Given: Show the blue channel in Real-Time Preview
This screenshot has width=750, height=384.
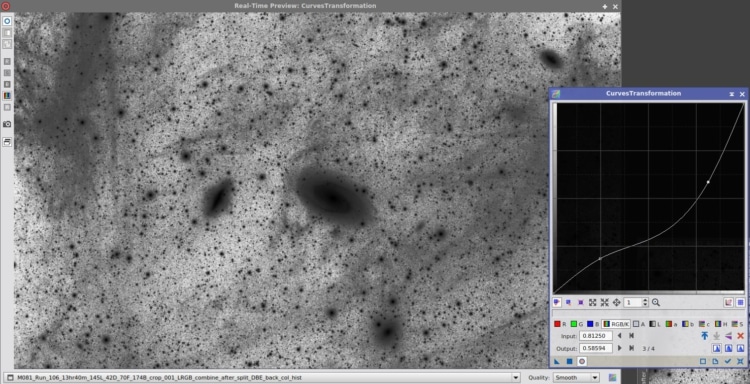Looking at the screenshot, I should 7,84.
